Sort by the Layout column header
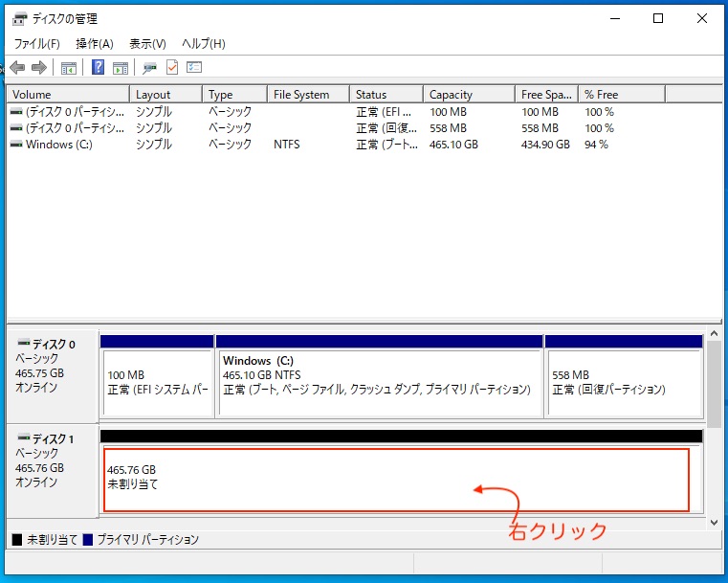The height and width of the screenshot is (583, 728). 166,95
